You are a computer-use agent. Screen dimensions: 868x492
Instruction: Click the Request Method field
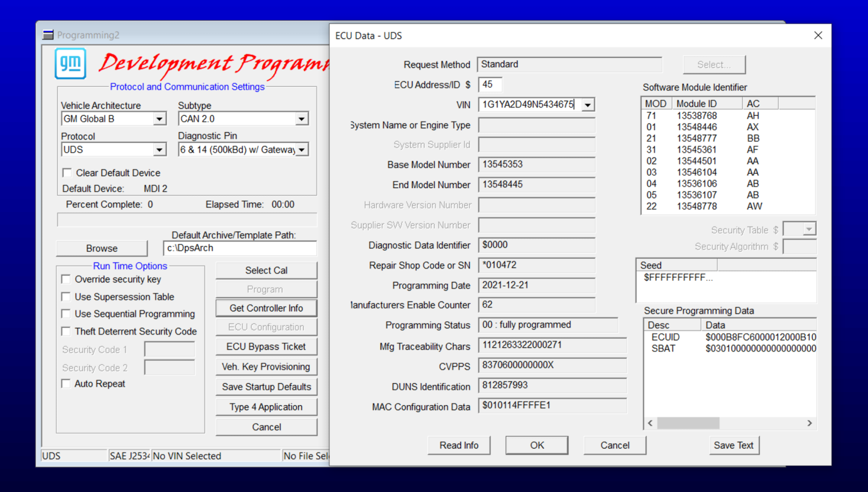[569, 64]
